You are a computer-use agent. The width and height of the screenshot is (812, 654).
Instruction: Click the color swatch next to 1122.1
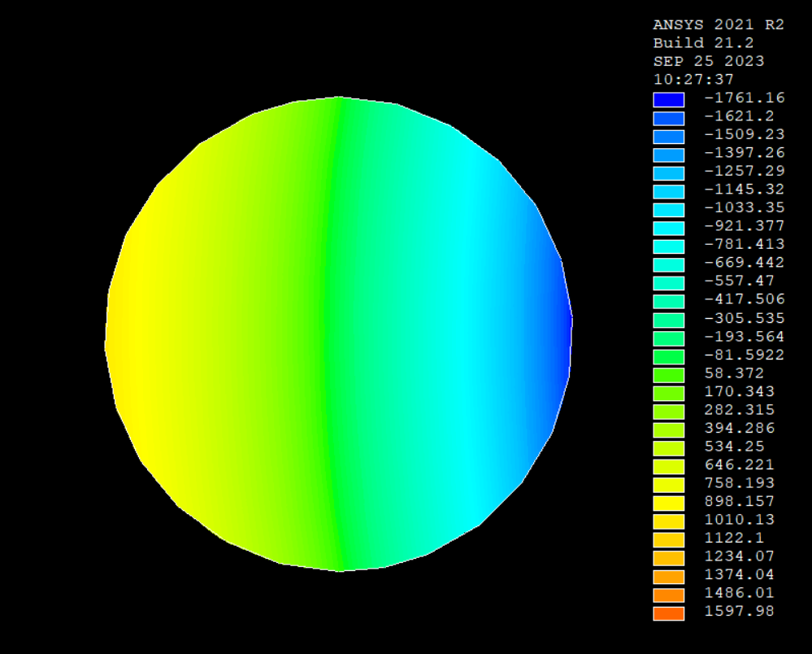[669, 539]
